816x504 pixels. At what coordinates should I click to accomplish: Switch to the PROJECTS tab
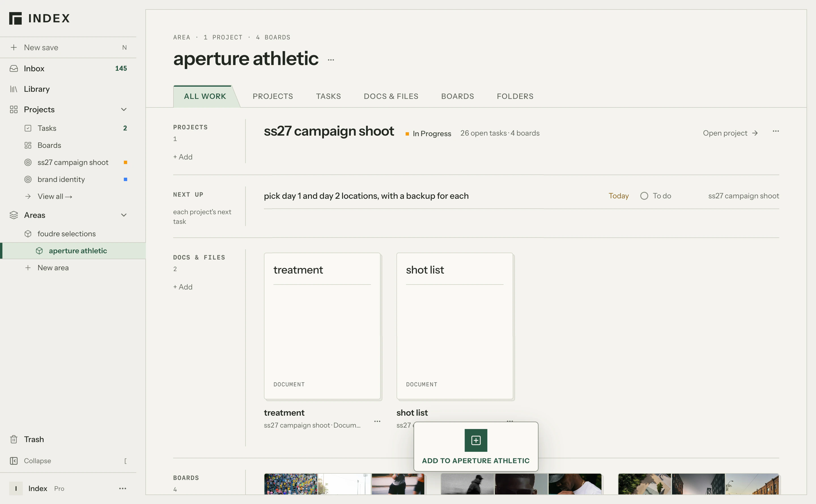click(273, 96)
